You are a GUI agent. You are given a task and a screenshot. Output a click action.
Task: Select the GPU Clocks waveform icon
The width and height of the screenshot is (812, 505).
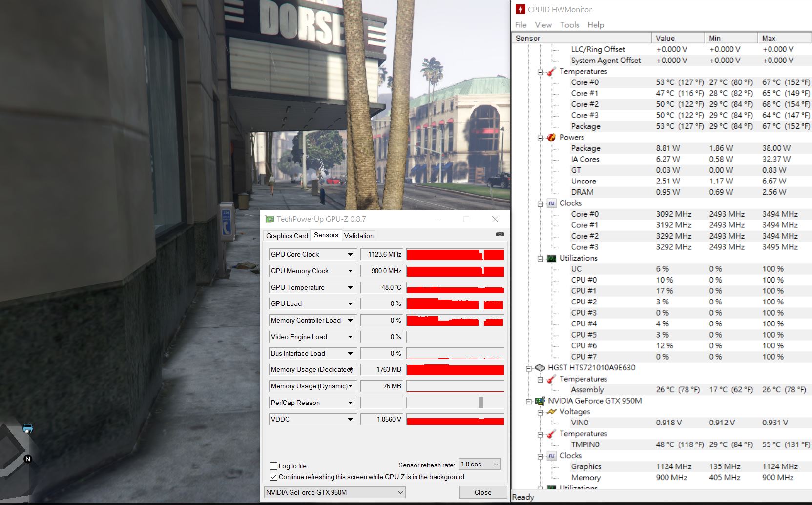[551, 456]
